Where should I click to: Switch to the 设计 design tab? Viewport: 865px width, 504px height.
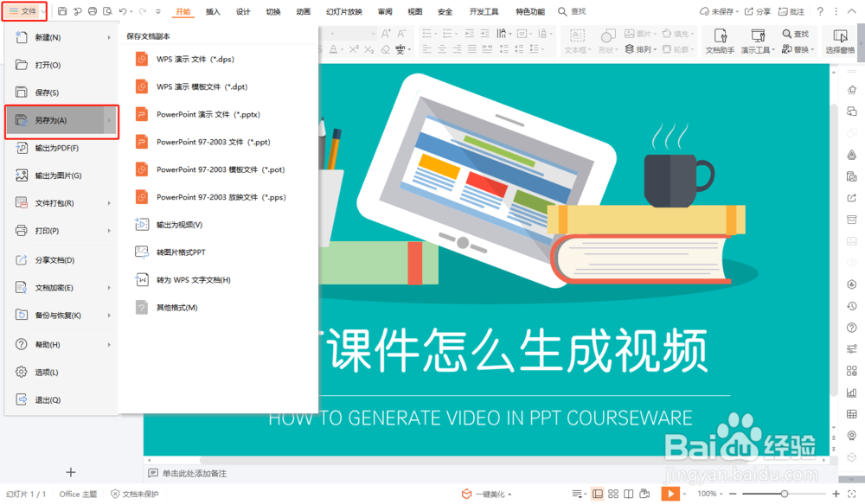point(243,11)
